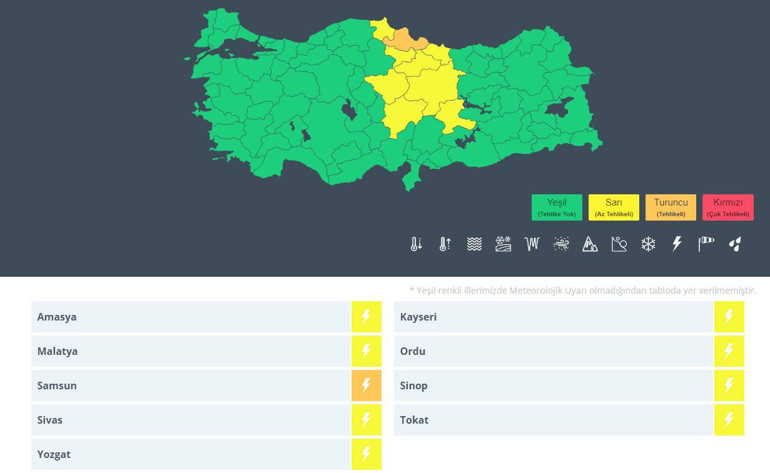
Task: Select the icicles (icing) warning icon
Action: coord(532,244)
